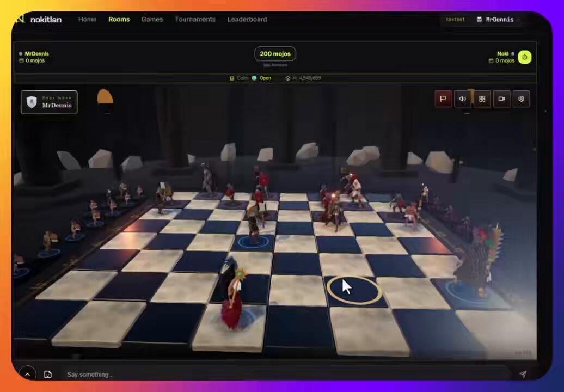The width and height of the screenshot is (564, 392).
Task: Click the Your move MrDennis turn badge
Action: (49, 102)
